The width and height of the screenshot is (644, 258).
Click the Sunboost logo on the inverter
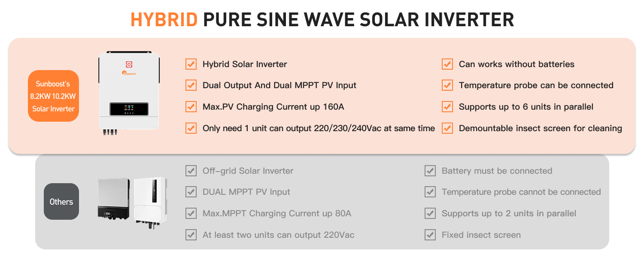click(129, 73)
